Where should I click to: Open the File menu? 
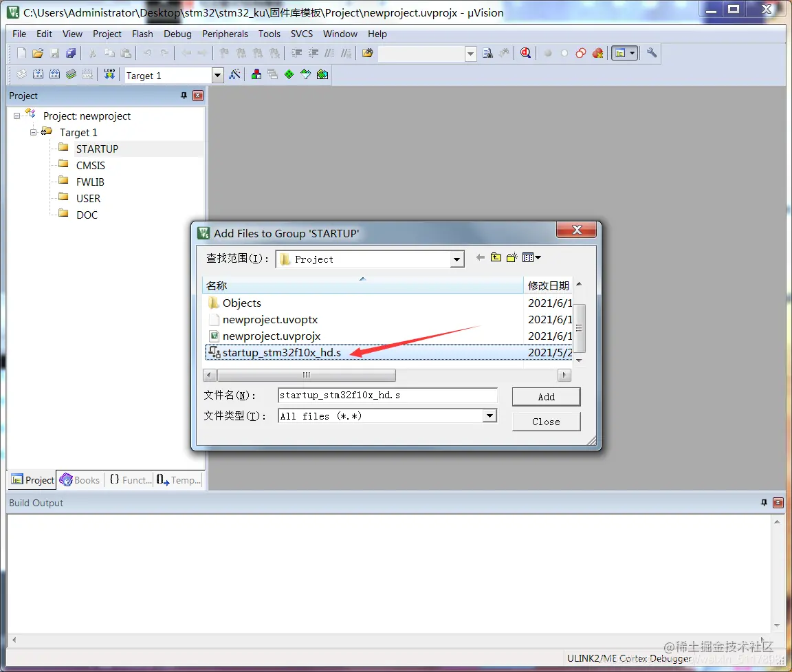(19, 34)
